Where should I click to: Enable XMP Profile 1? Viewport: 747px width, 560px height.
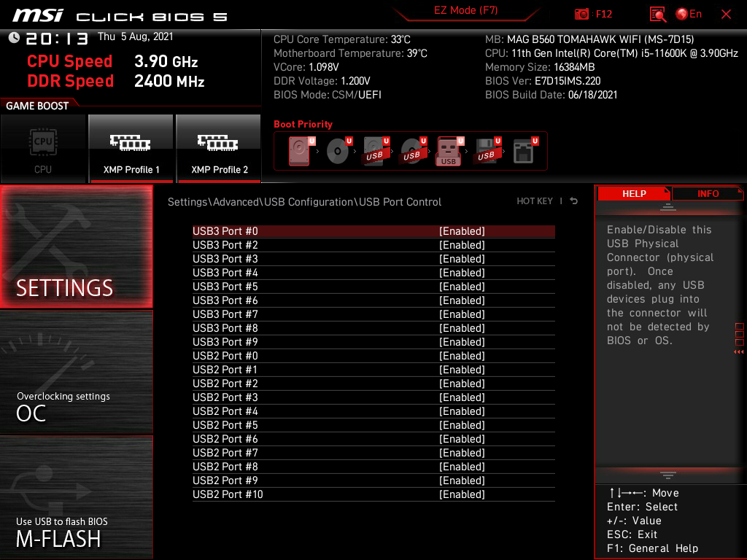[131, 149]
